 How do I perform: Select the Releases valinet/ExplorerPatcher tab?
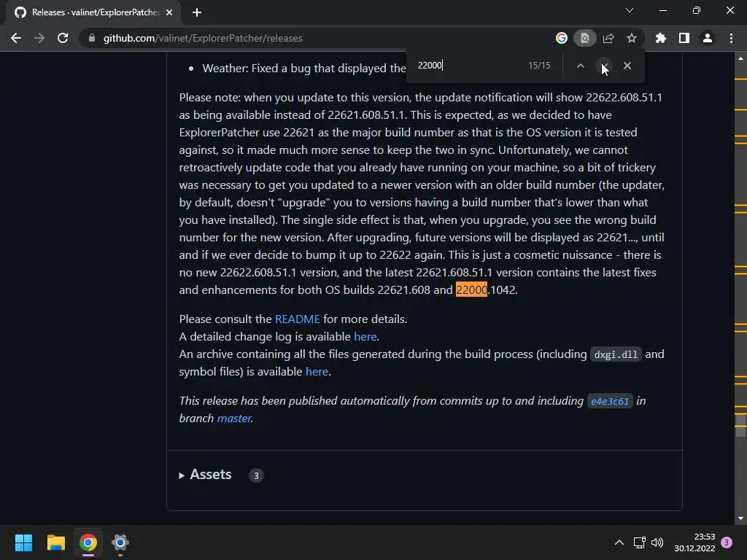point(93,12)
